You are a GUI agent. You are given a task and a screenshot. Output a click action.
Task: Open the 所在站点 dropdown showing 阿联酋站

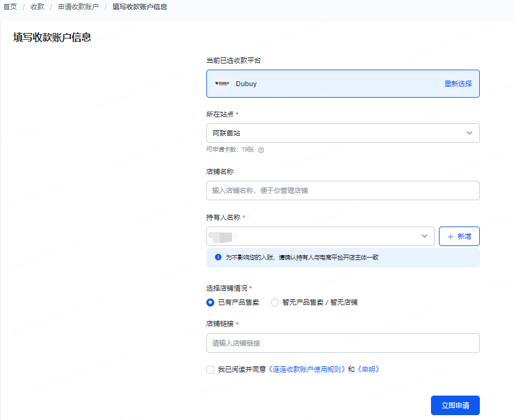point(342,133)
